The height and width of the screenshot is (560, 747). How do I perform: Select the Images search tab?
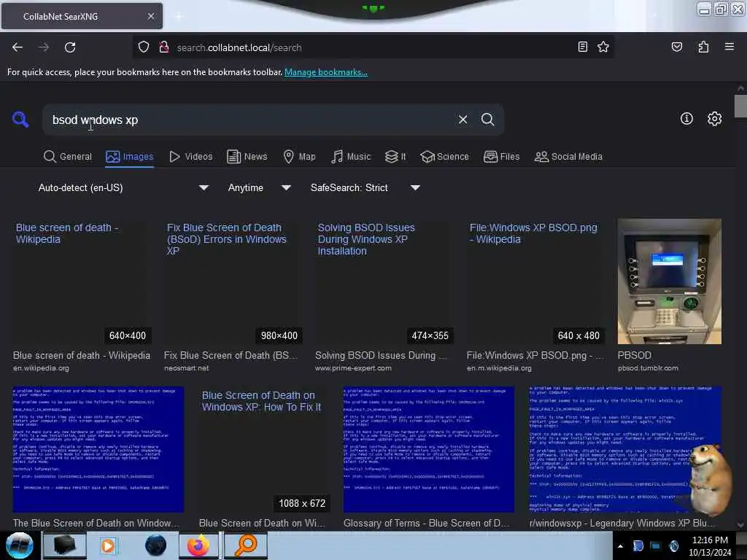130,157
